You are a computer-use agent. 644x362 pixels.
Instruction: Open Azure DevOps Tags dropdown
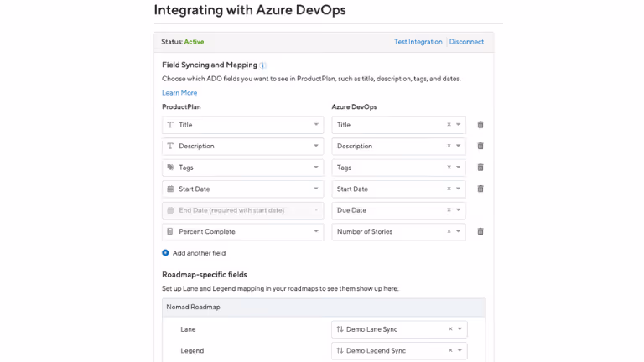tap(459, 168)
